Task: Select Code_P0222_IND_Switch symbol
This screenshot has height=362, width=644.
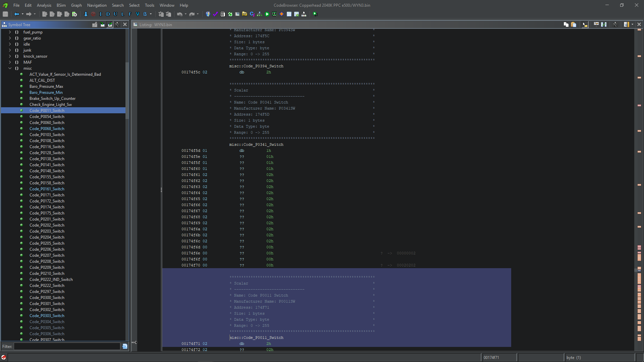Action: click(x=51, y=280)
